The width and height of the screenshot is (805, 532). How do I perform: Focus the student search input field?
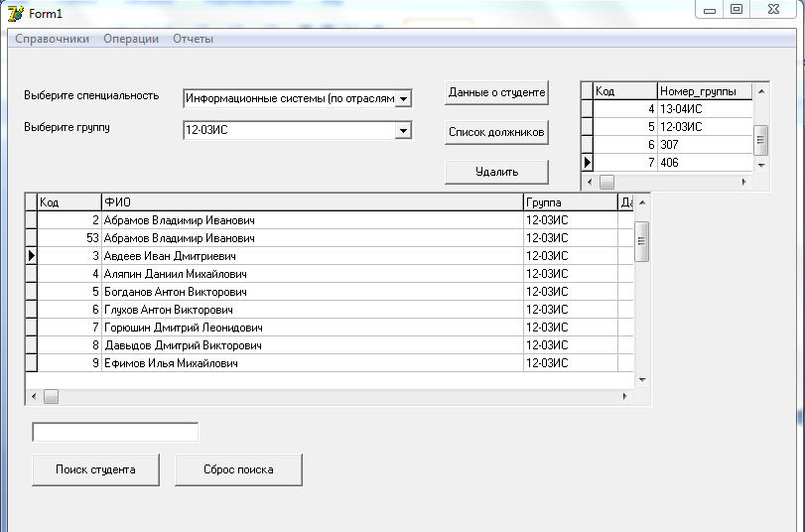coord(115,432)
